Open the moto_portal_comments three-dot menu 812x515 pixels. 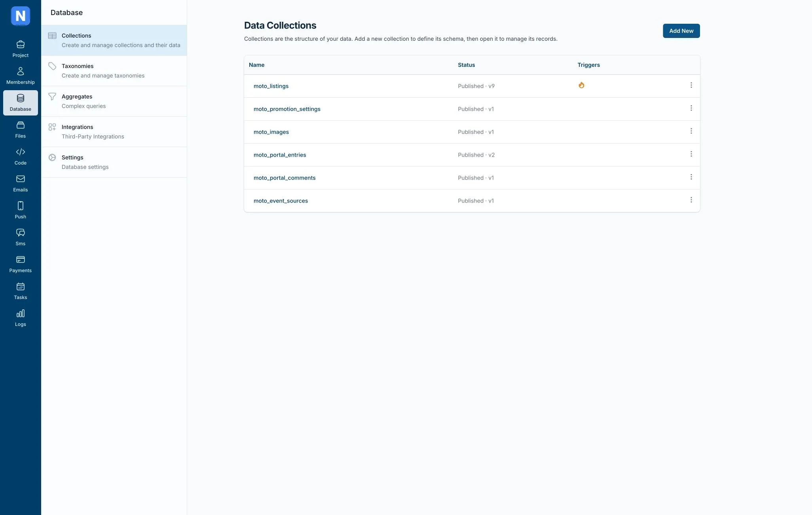pos(691,177)
